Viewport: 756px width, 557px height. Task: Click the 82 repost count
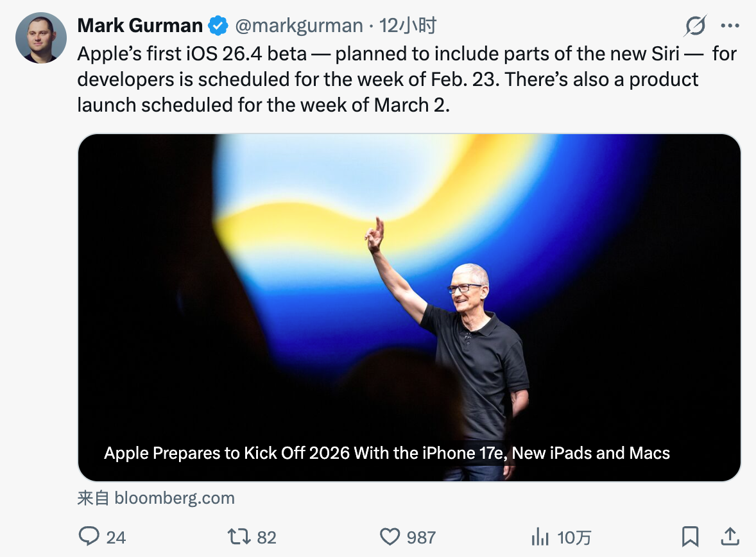point(266,537)
